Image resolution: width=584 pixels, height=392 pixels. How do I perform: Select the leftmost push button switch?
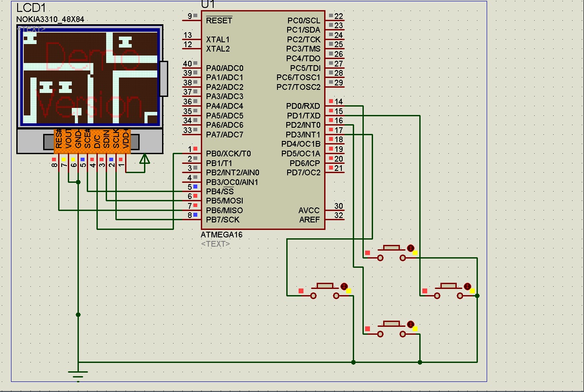pos(325,291)
